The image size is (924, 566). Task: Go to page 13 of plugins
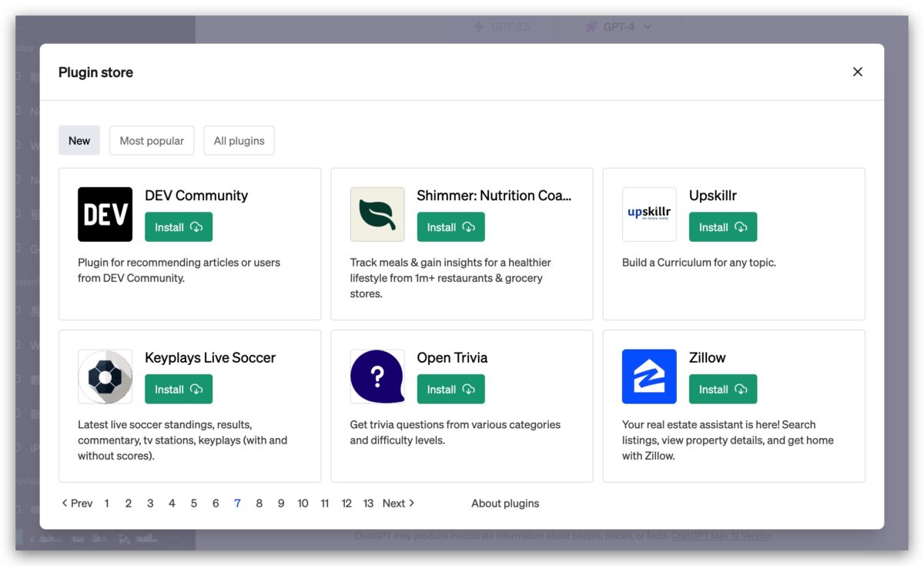point(368,503)
